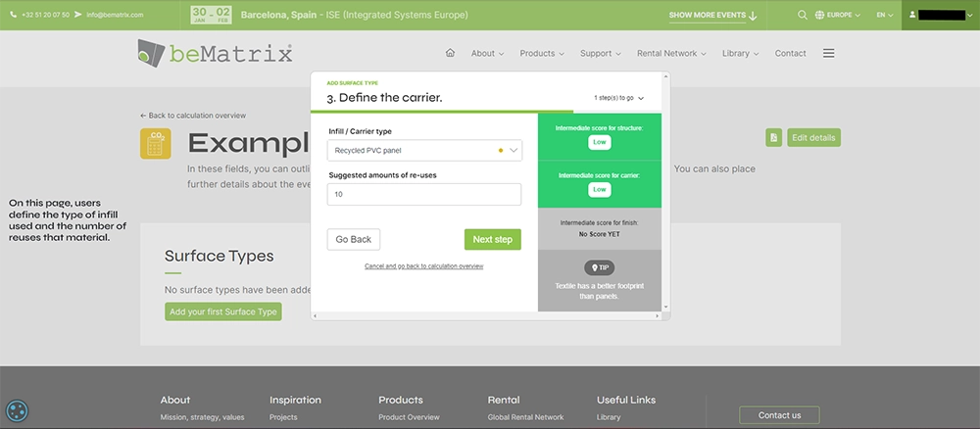Click the beMatrix logo
The width and height of the screenshot is (980, 429).
tap(216, 53)
